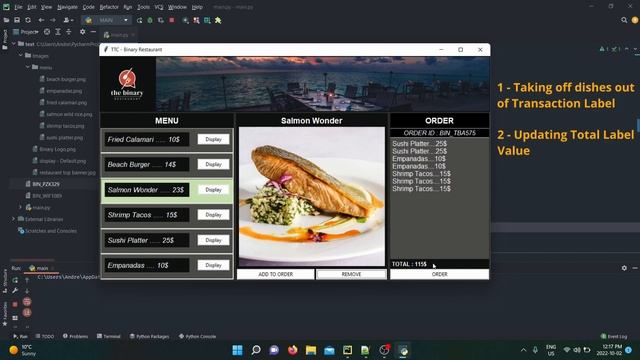This screenshot has height=360, width=640.
Task: Open the Terminal tool window tab
Action: coord(109,336)
